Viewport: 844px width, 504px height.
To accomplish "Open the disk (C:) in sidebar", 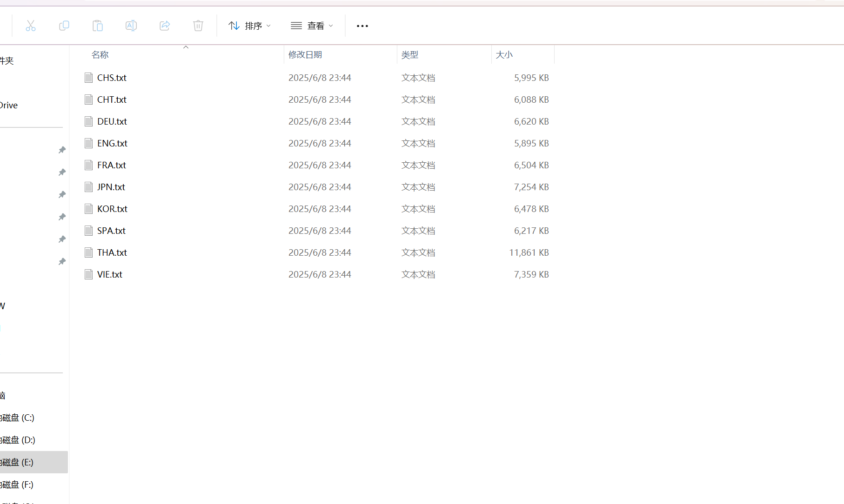I will click(x=17, y=418).
